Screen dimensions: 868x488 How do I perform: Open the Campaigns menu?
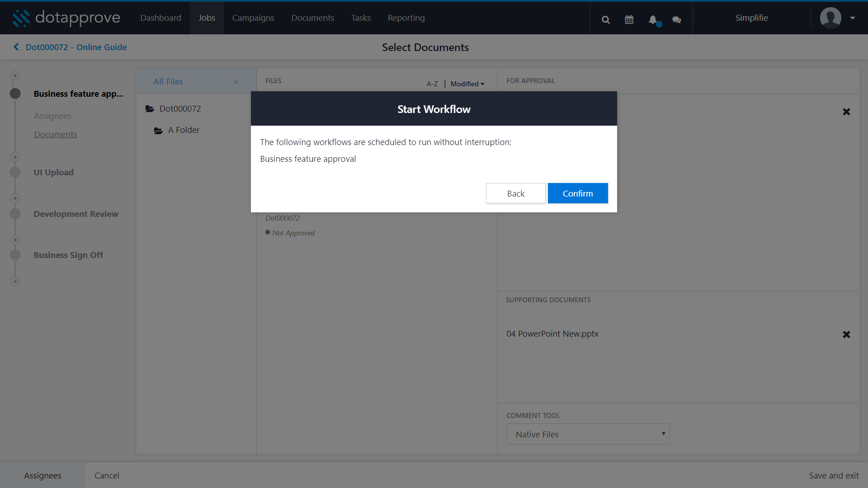pos(253,18)
